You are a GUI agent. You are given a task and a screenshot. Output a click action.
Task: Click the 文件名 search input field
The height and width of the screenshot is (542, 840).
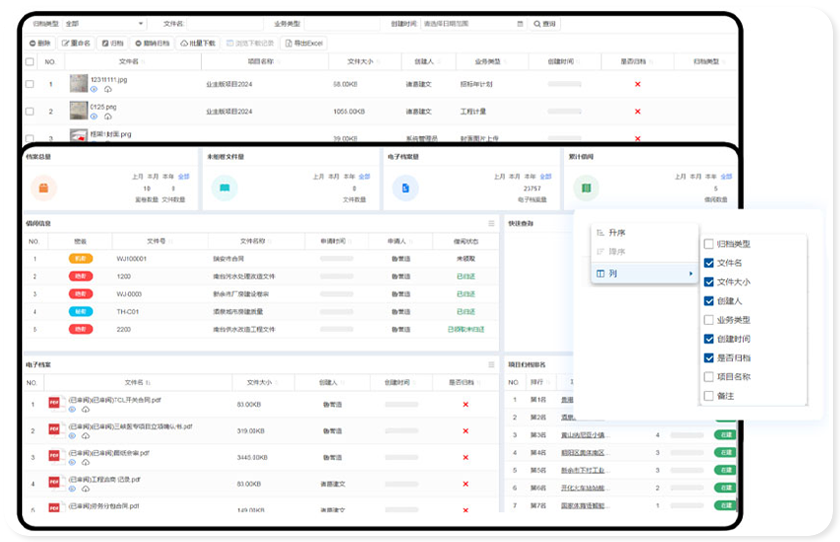coord(225,23)
